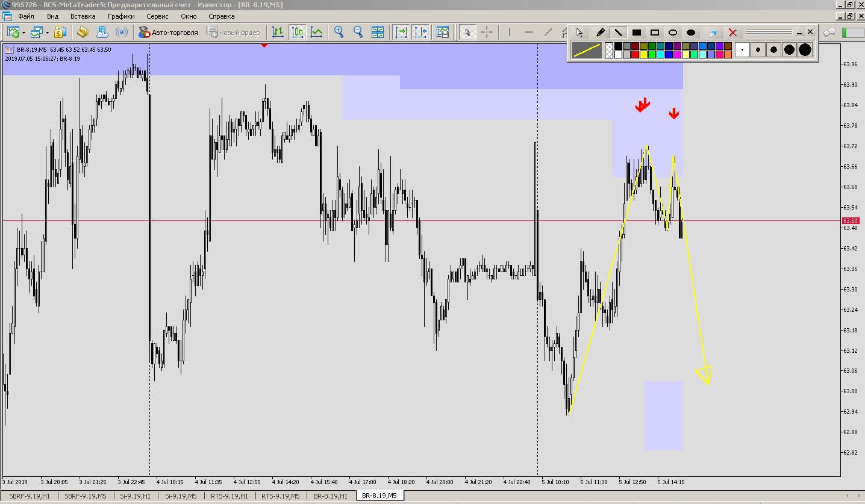Viewport: 865px width, 504px height.
Task: Switch to the Si-9.19,M5 chart tab
Action: point(181,496)
